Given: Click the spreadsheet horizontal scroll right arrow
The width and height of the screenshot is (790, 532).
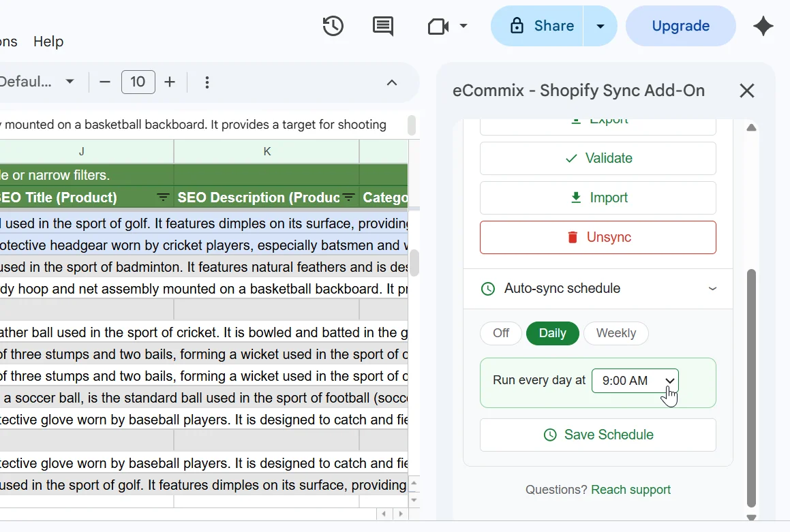Looking at the screenshot, I should (x=401, y=514).
